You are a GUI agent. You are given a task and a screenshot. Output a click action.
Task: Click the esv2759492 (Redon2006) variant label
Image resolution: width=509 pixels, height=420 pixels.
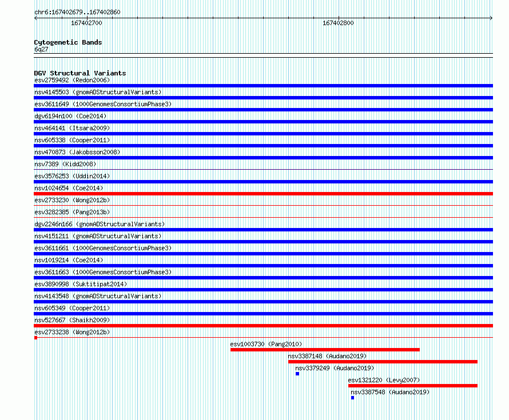72,80
